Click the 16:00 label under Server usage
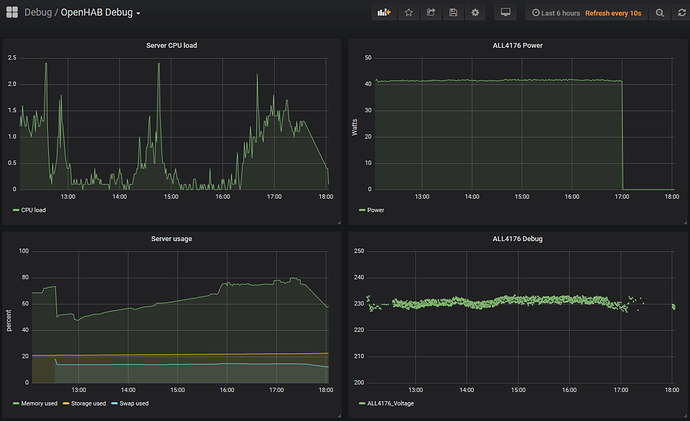 click(227, 390)
